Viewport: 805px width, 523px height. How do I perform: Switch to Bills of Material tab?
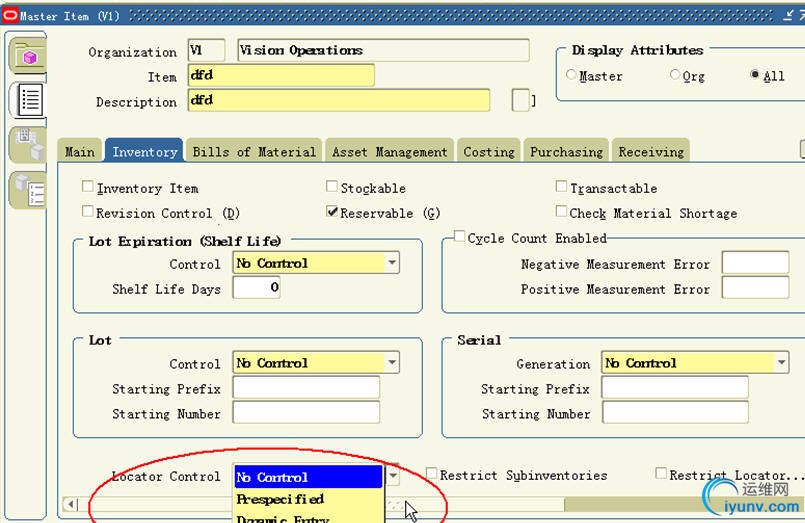click(254, 151)
